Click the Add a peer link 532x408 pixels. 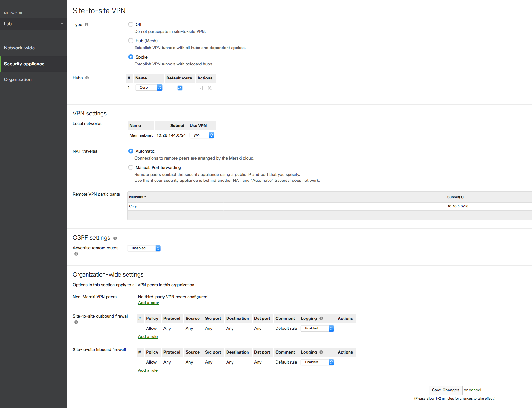148,303
